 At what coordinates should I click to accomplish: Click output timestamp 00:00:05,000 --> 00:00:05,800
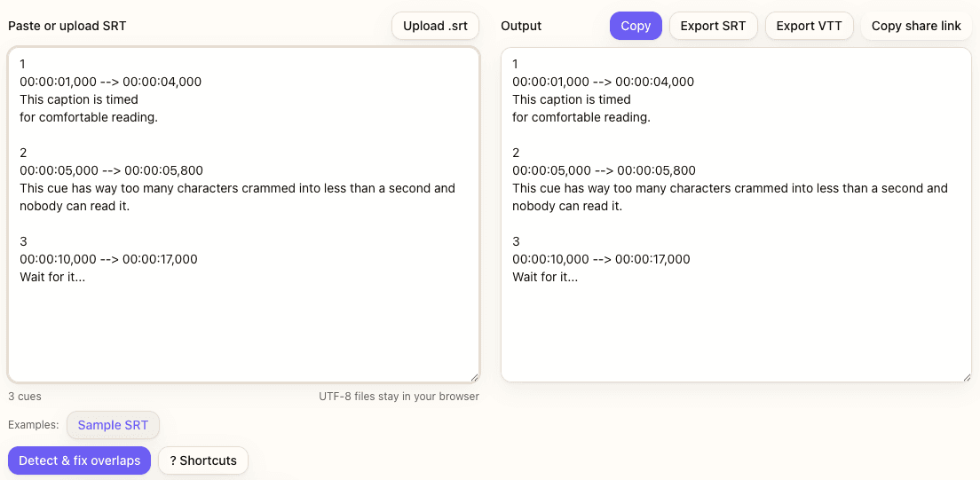(x=604, y=170)
